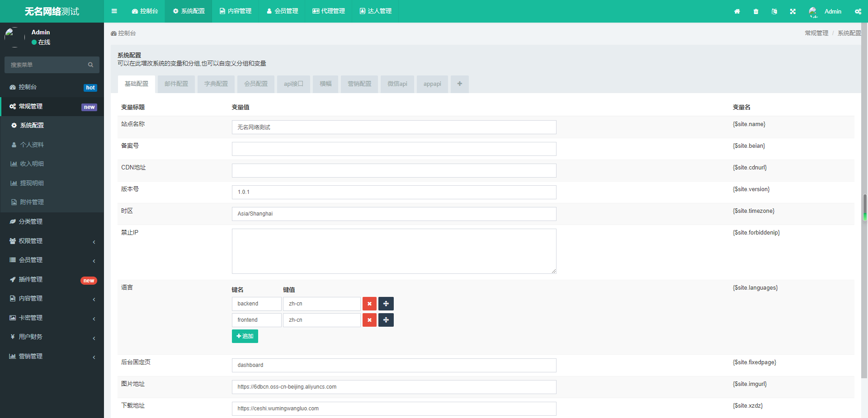Open 内容管理 in top navigation
The width and height of the screenshot is (868, 418).
coord(235,11)
